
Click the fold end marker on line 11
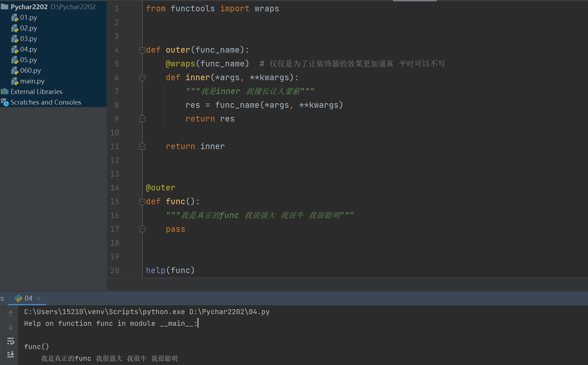(x=142, y=146)
